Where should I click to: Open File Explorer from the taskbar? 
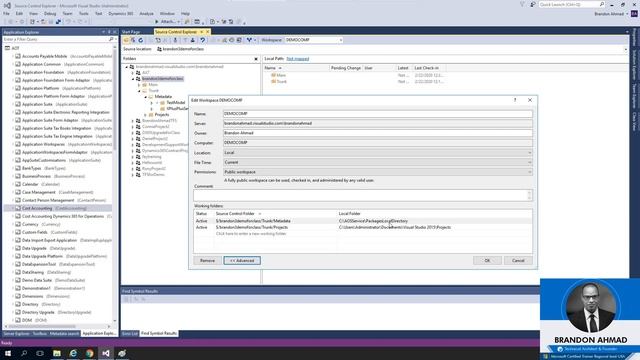[x=57, y=353]
